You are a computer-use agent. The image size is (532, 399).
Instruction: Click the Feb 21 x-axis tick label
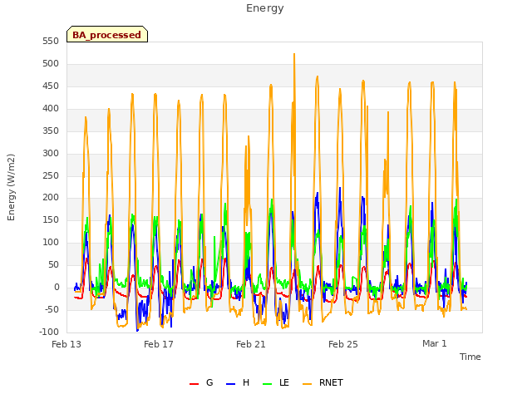click(251, 344)
